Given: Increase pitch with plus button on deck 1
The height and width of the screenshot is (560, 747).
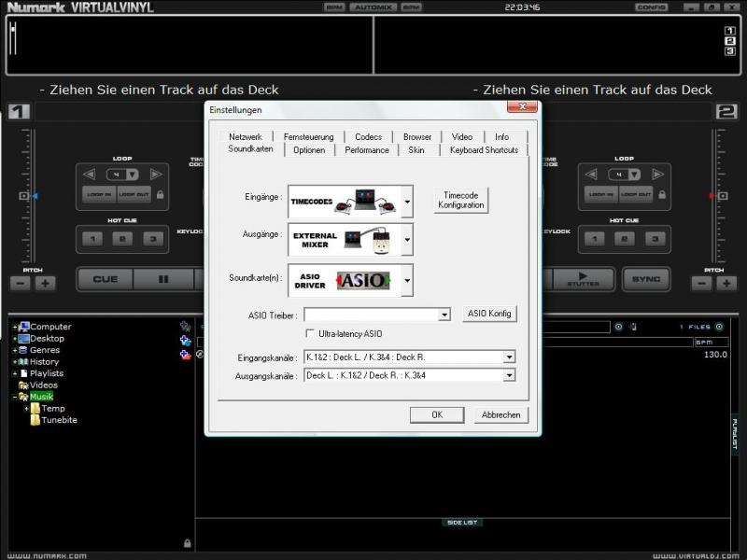Looking at the screenshot, I should 45,283.
